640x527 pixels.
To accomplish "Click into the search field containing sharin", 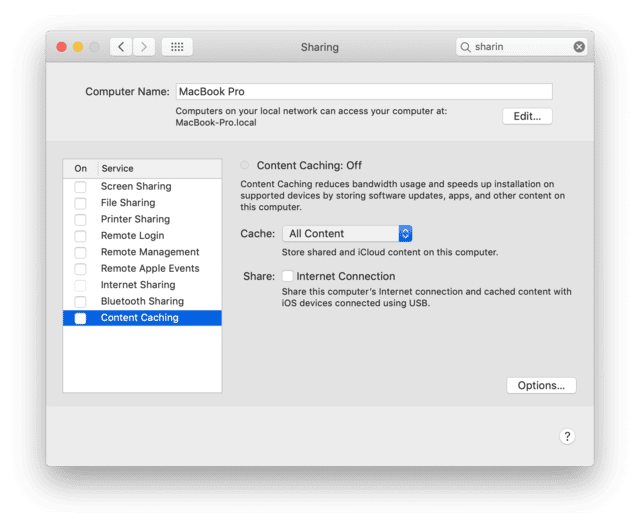I will point(521,47).
